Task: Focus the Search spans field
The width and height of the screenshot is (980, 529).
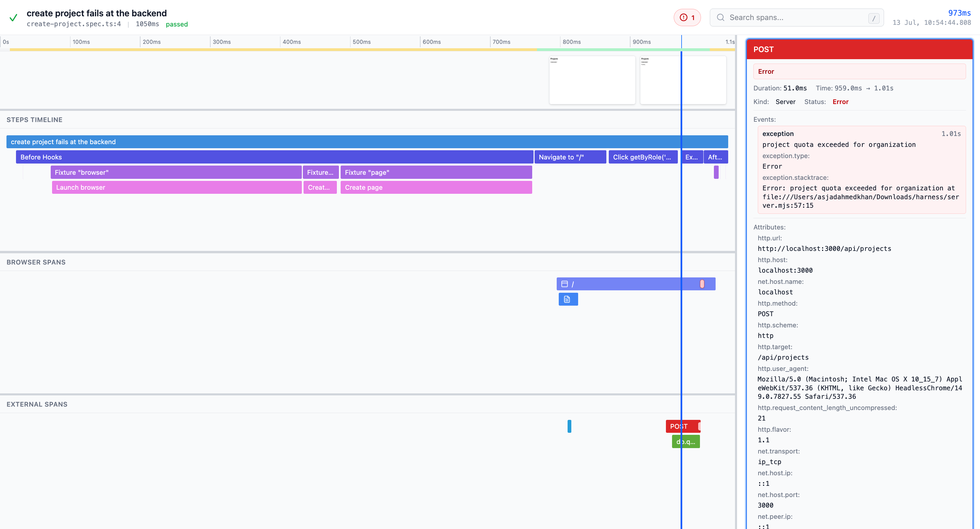Action: (x=796, y=17)
